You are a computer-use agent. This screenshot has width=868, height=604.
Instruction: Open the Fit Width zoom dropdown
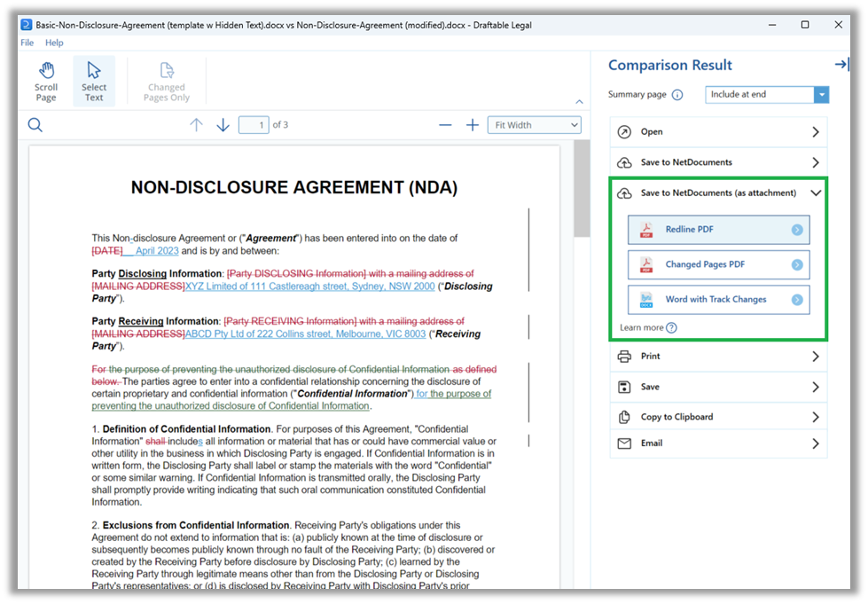(535, 125)
